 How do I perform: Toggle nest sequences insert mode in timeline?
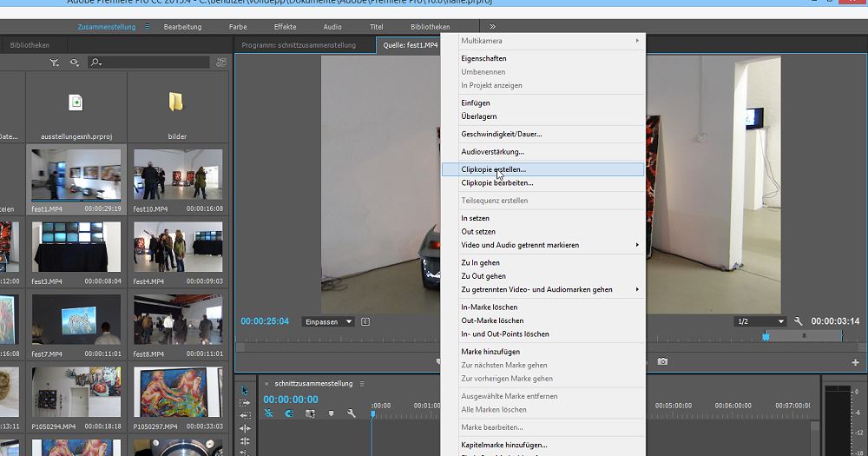pos(268,413)
